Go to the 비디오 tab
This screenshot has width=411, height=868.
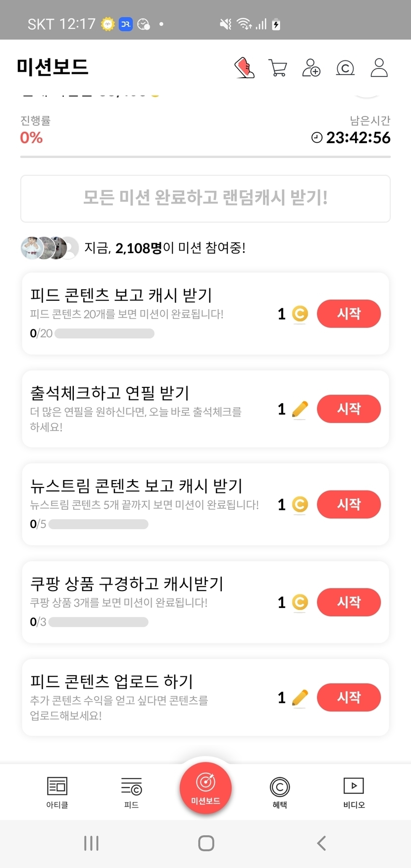(x=354, y=792)
